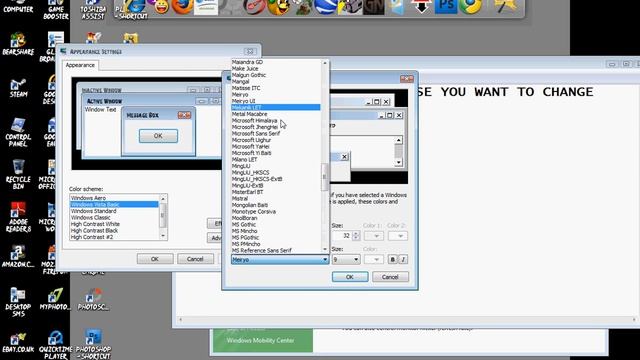Screen dimensions: 640x360
Task: Open the Steam desktop shortcut
Action: [18, 87]
